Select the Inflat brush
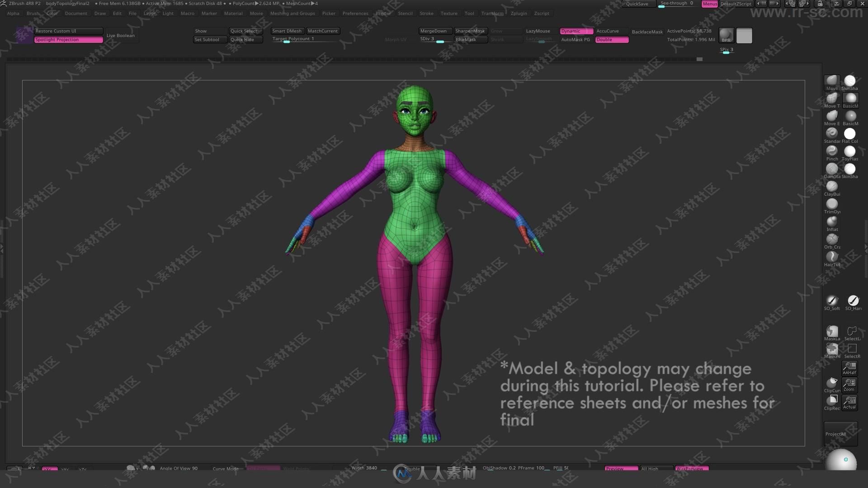The width and height of the screenshot is (868, 488). click(x=832, y=223)
